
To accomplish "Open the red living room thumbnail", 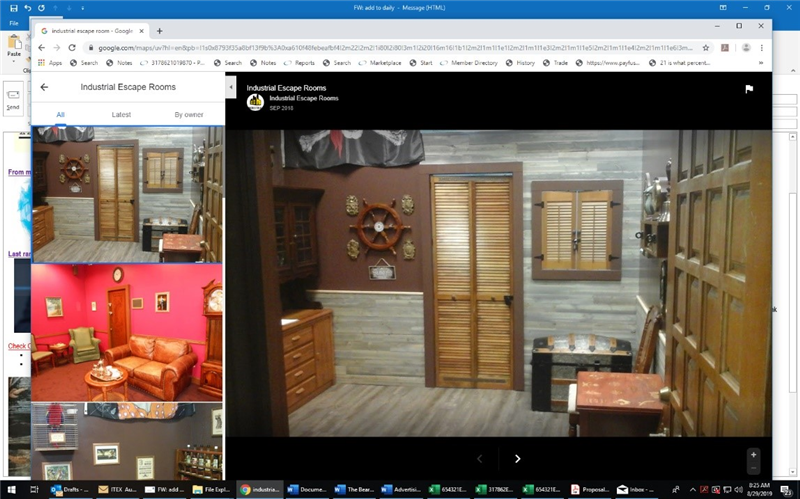I will (127, 332).
